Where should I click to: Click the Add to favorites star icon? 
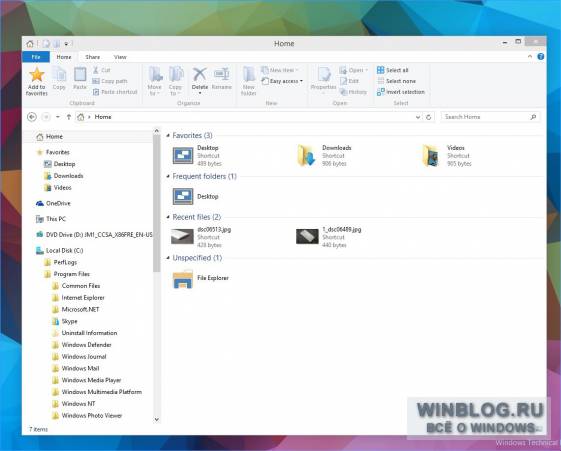click(36, 75)
